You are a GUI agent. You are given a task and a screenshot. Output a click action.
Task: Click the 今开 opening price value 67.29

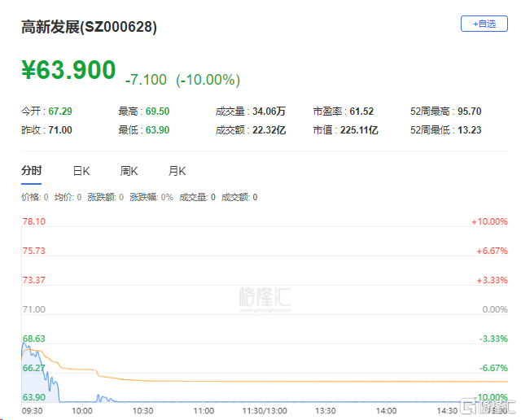pos(60,111)
